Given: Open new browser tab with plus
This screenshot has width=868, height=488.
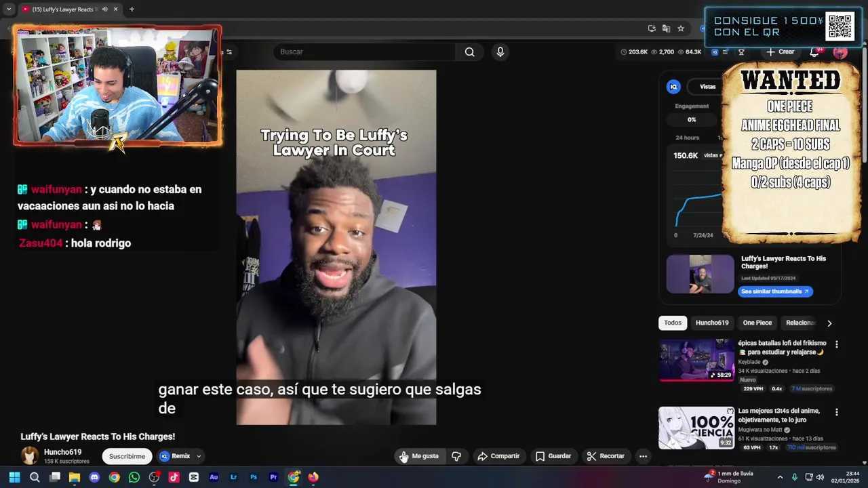Looking at the screenshot, I should coord(132,9).
